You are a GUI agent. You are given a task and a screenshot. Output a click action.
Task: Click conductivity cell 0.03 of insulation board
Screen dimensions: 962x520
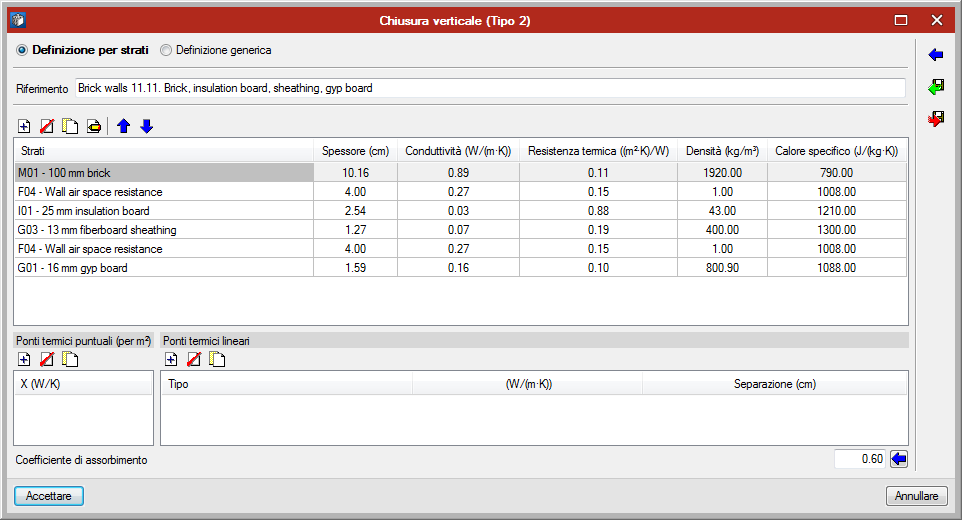tap(458, 211)
